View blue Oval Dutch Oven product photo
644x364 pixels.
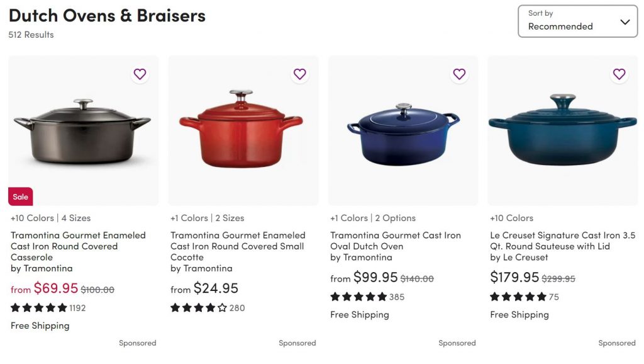tap(403, 130)
